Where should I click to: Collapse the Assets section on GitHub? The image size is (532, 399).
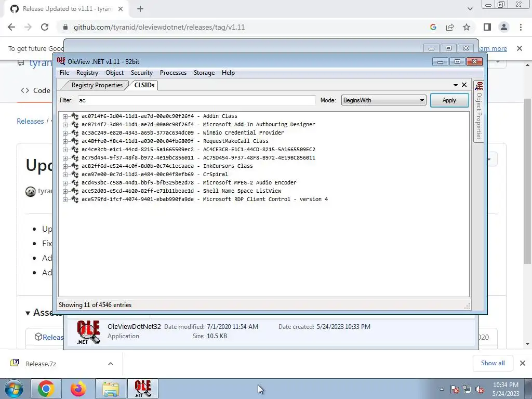point(28,313)
